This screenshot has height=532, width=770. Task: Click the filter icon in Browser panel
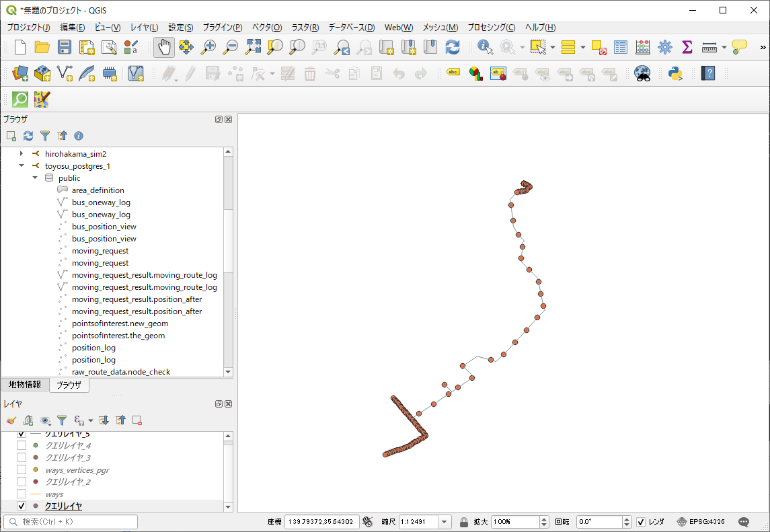45,136
